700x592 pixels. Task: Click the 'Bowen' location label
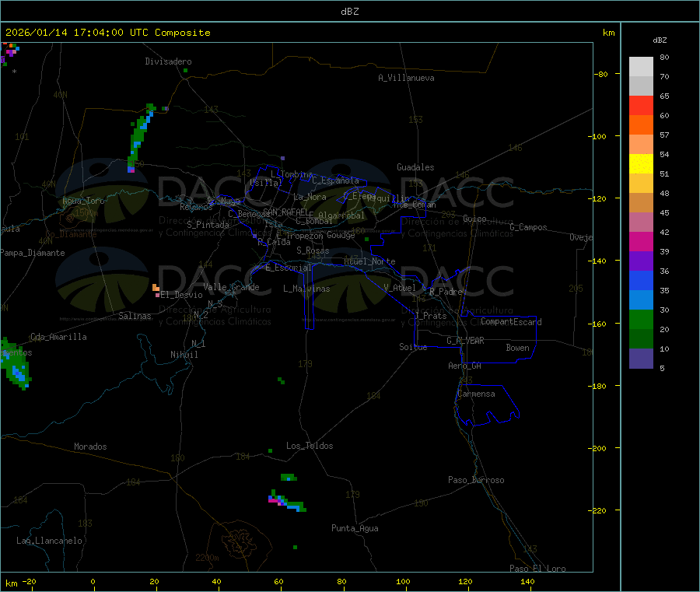517,348
